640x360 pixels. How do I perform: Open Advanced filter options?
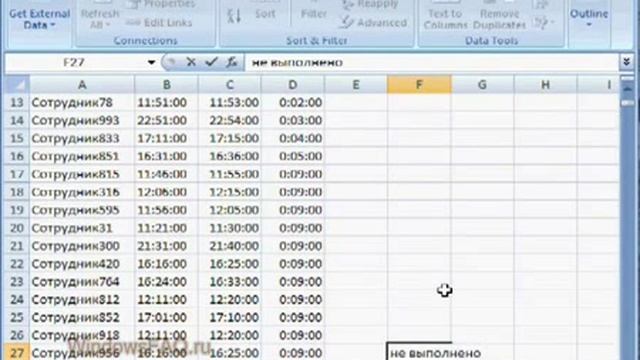(374, 23)
